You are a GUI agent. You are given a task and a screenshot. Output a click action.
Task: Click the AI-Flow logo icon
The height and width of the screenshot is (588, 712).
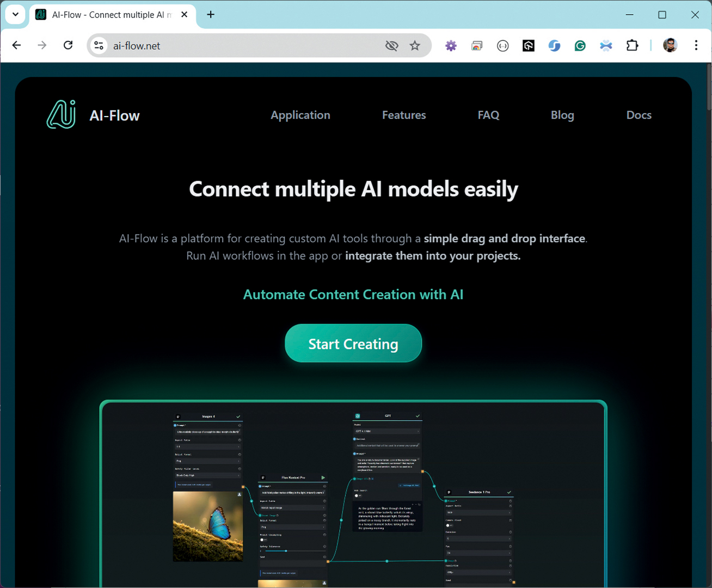[61, 115]
